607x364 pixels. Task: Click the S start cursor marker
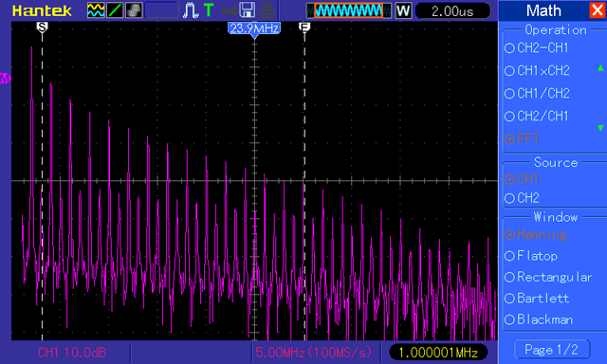[x=42, y=27]
